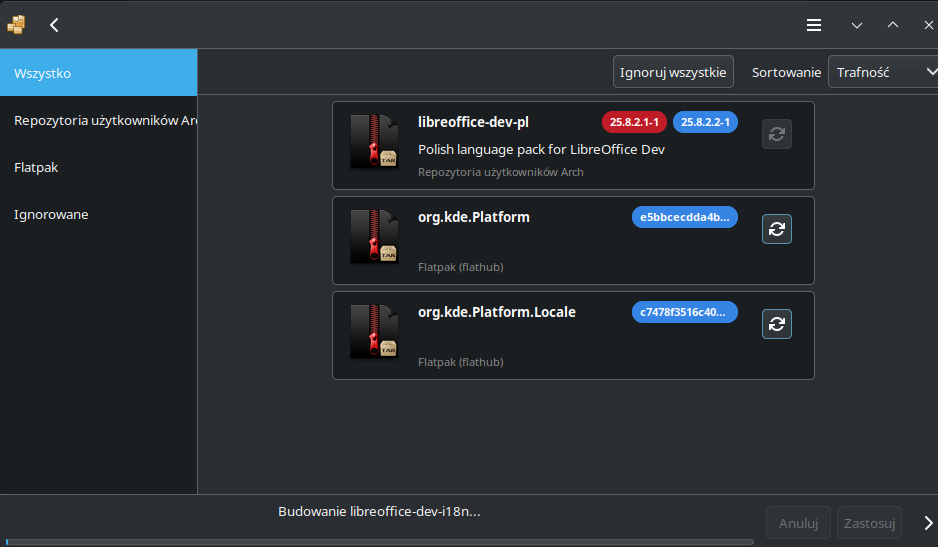Click the Anuluj button
The height and width of the screenshot is (547, 938).
[x=798, y=522]
